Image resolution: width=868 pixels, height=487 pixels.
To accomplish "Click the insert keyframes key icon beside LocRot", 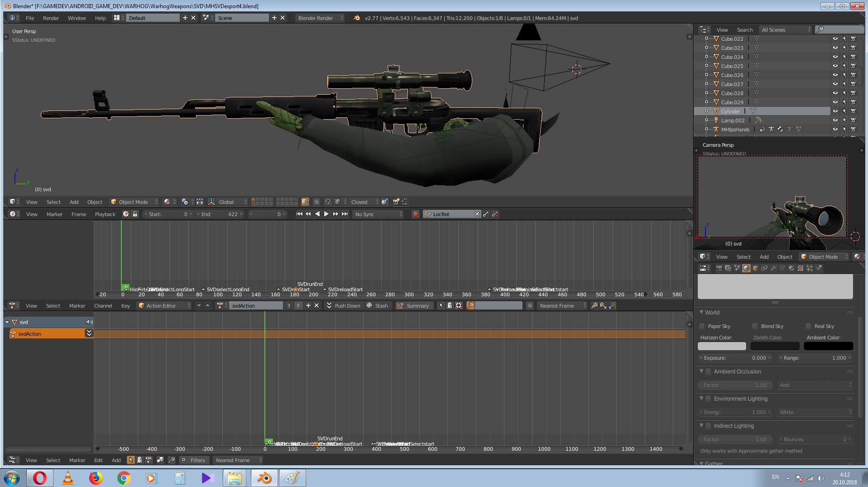I will click(x=486, y=214).
